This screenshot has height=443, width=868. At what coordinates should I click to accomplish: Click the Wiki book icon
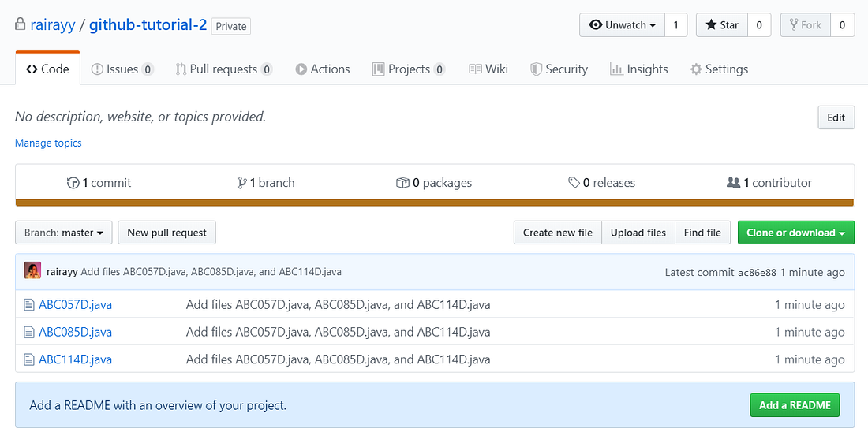tap(475, 69)
